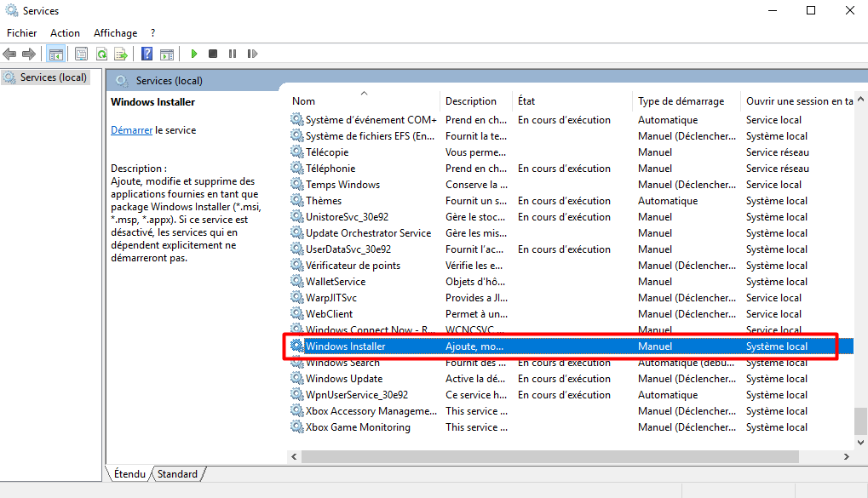868x498 pixels.
Task: Click the Restart Service toolbar icon
Action: tap(252, 54)
